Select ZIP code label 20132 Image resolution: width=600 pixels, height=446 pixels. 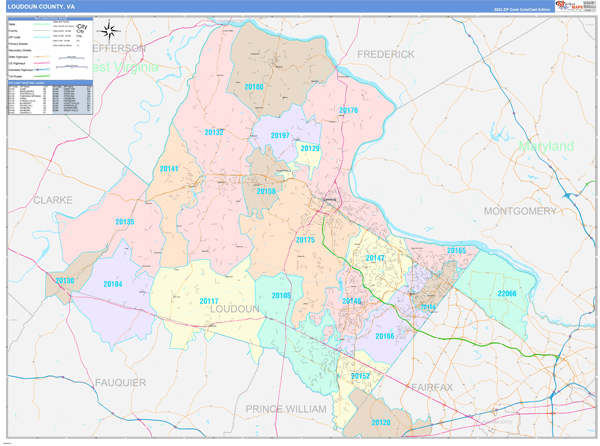[x=214, y=132]
